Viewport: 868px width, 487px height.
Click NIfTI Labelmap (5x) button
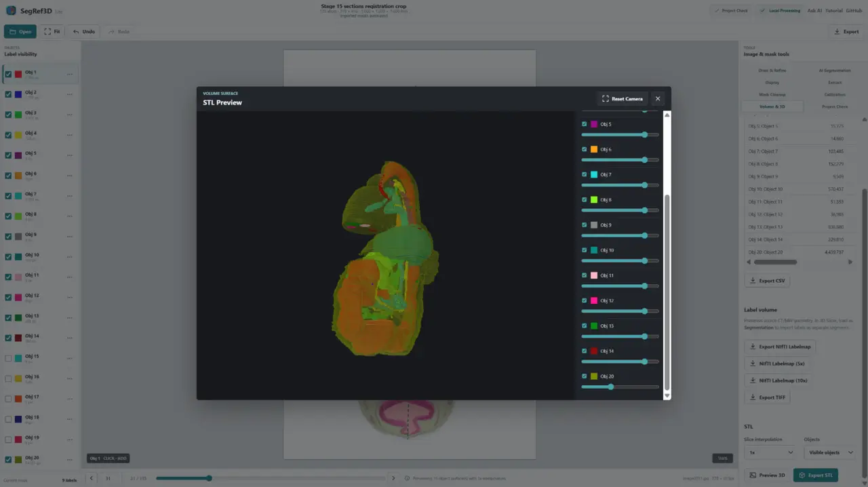pyautogui.click(x=777, y=364)
